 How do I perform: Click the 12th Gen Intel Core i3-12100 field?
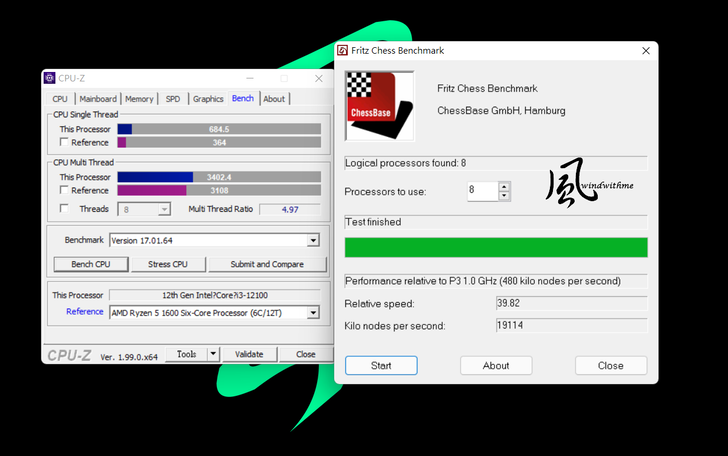(x=215, y=295)
